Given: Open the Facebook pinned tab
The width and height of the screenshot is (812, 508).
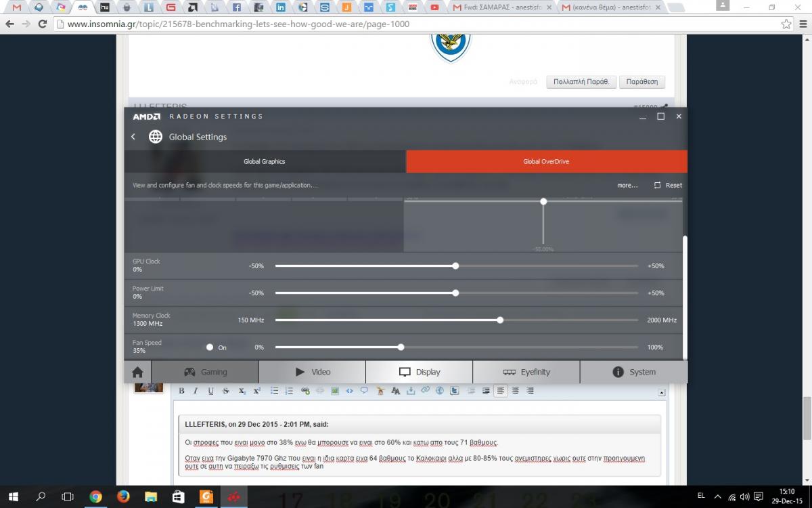Looking at the screenshot, I should (237, 7).
